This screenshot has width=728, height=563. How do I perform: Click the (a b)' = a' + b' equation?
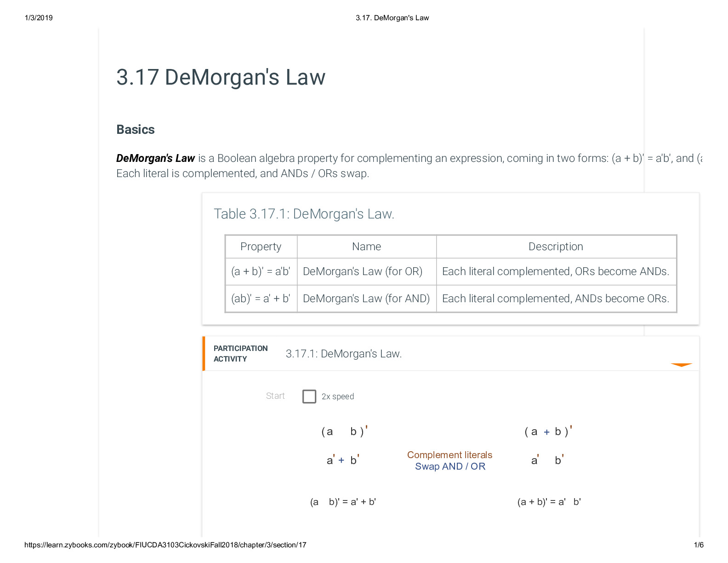click(343, 502)
